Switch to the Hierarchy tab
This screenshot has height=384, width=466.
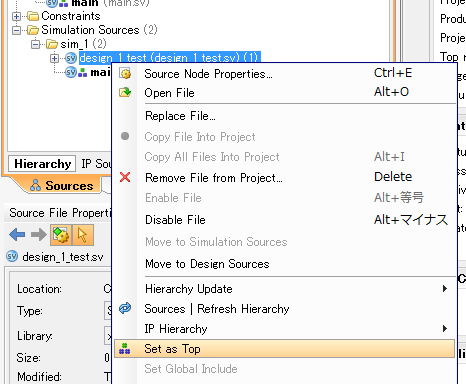click(42, 164)
